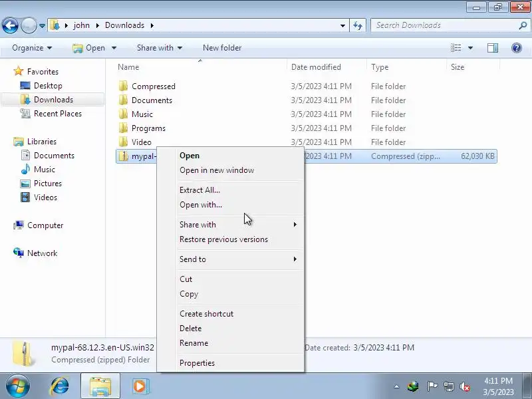Choose Open in new window
Viewport: 532px width, 399px height.
tap(217, 170)
